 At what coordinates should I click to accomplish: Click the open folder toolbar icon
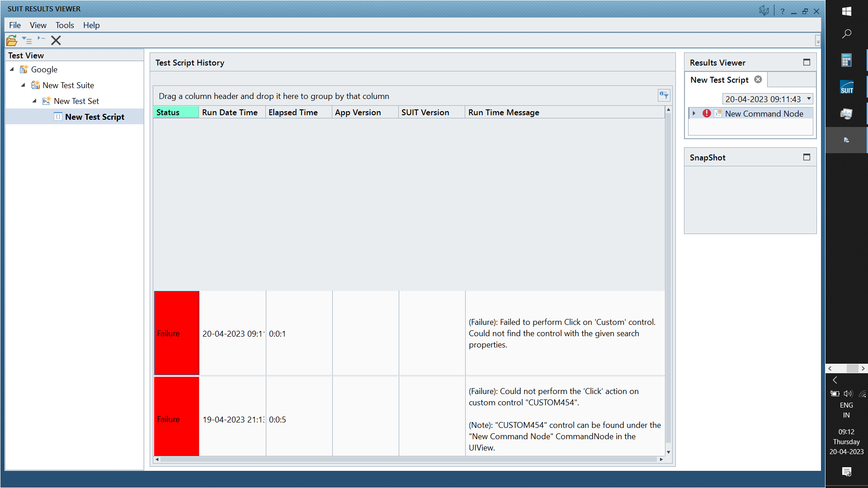click(12, 41)
